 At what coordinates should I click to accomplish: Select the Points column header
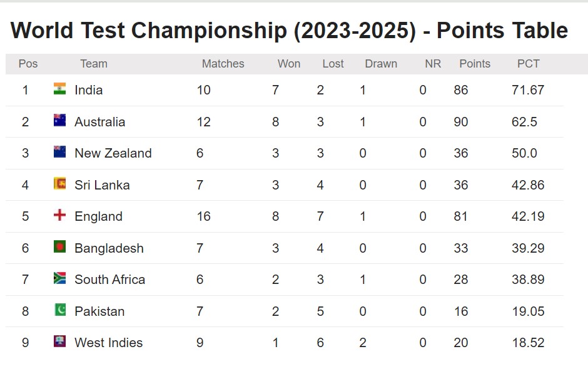pyautogui.click(x=475, y=64)
